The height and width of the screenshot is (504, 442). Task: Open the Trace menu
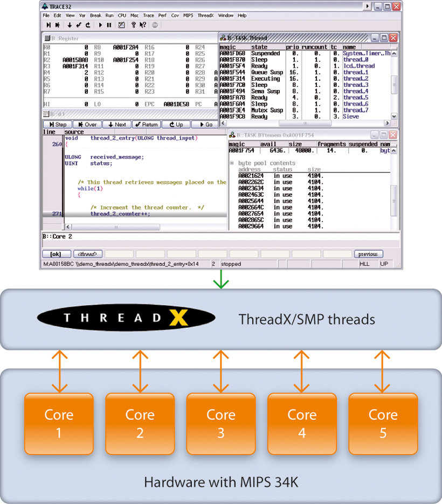tap(149, 16)
